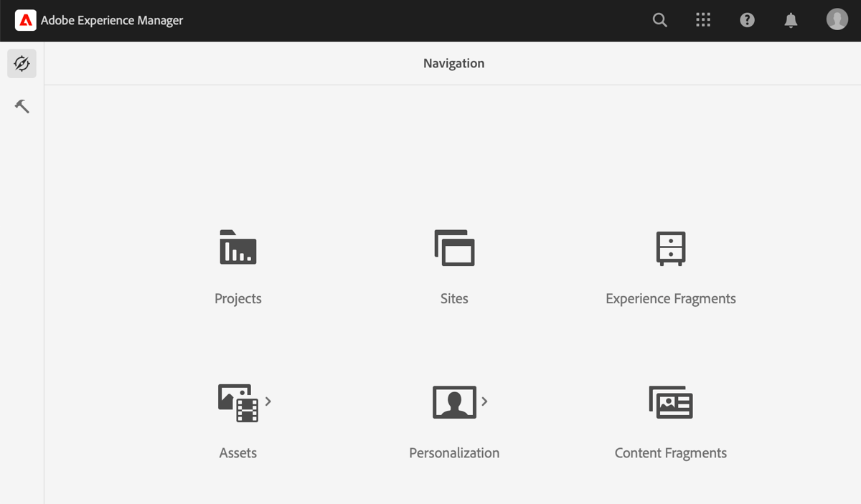Open Assets using its media icon

coord(237,402)
